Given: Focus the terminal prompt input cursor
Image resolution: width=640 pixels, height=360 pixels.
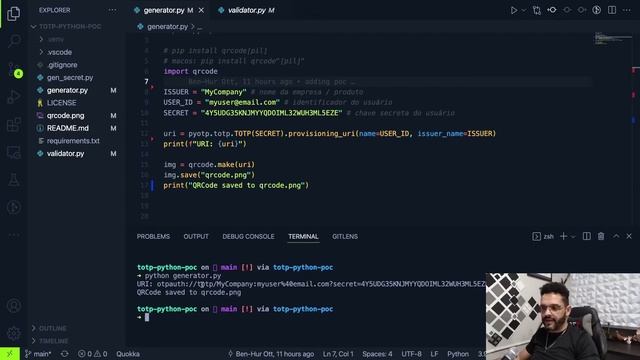Looking at the screenshot, I should [x=147, y=317].
